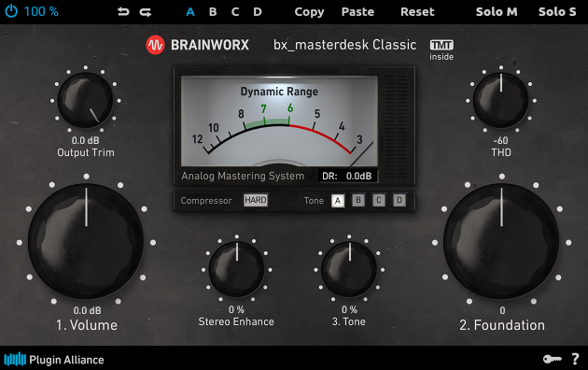Switch to settings bank B
Image resolution: width=588 pixels, height=370 pixels.
pyautogui.click(x=213, y=12)
